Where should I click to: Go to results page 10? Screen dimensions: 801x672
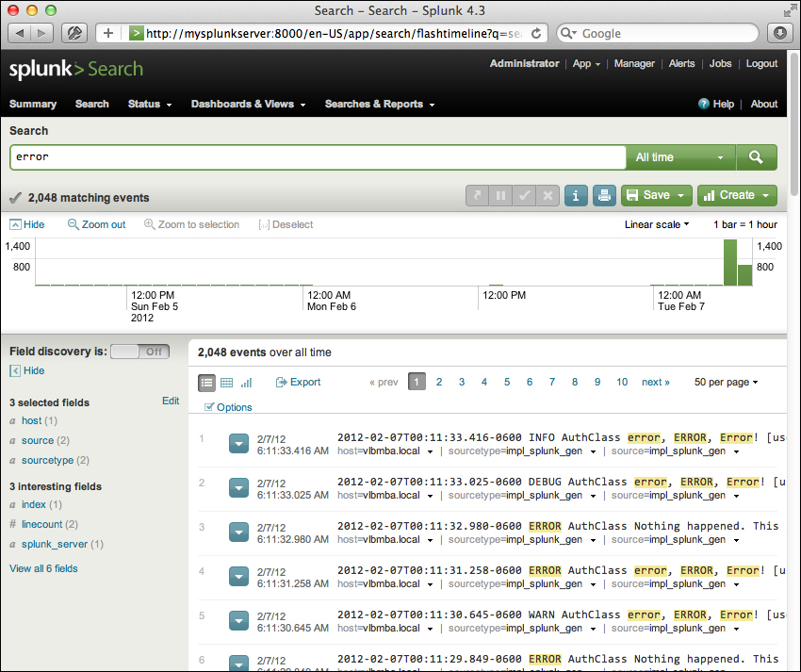tap(622, 383)
